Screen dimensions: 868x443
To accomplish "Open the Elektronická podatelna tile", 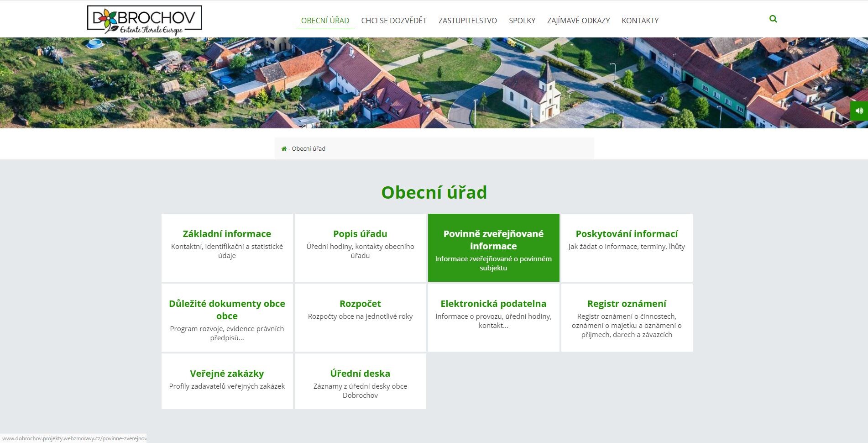I will 493,317.
